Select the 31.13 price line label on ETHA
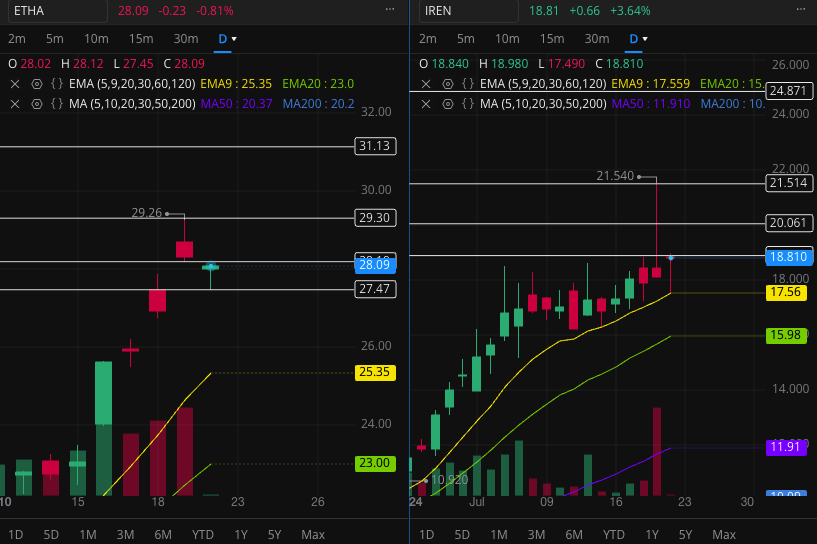 coord(375,146)
